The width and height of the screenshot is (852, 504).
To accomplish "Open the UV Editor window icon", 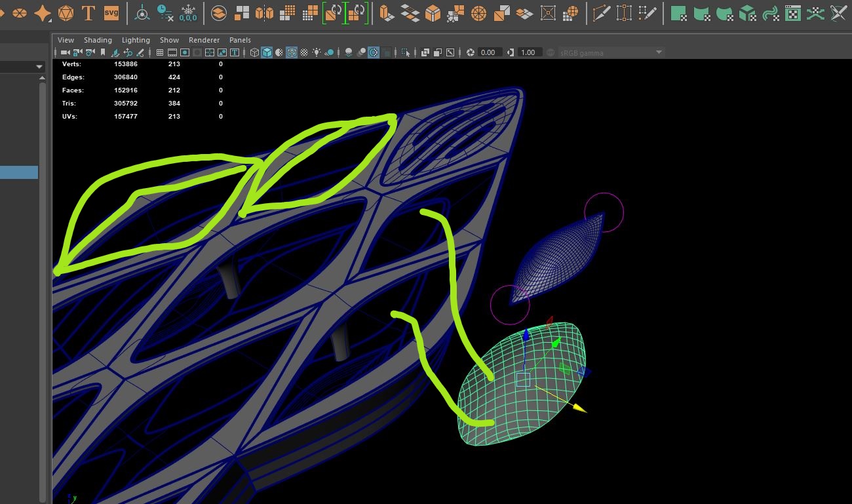I will (794, 12).
